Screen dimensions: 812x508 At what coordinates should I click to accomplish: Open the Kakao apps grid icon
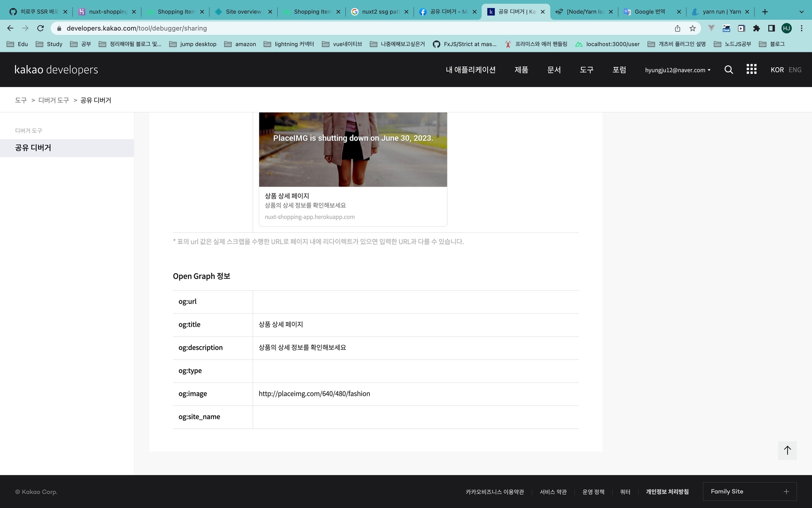coord(752,69)
